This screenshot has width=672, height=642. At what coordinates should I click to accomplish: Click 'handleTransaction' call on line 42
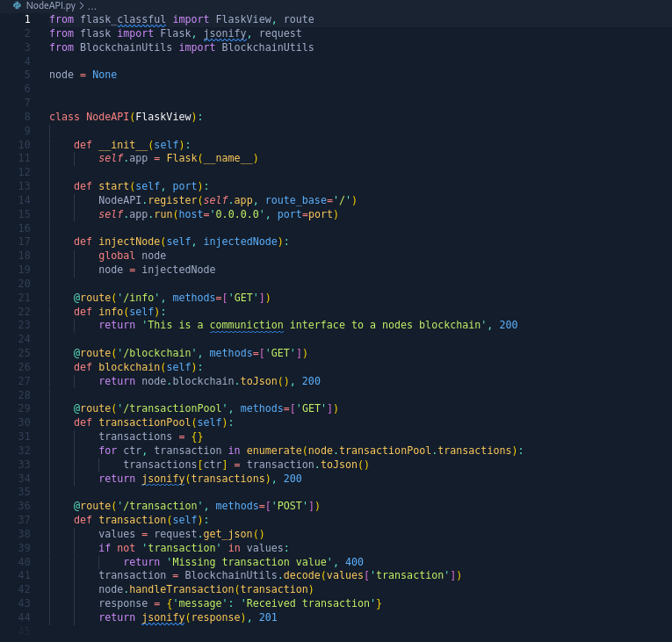[181, 589]
